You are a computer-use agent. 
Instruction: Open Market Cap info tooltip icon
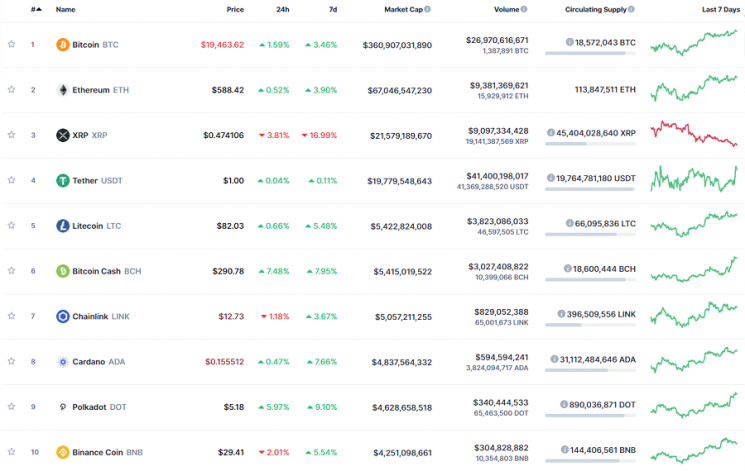coord(428,9)
